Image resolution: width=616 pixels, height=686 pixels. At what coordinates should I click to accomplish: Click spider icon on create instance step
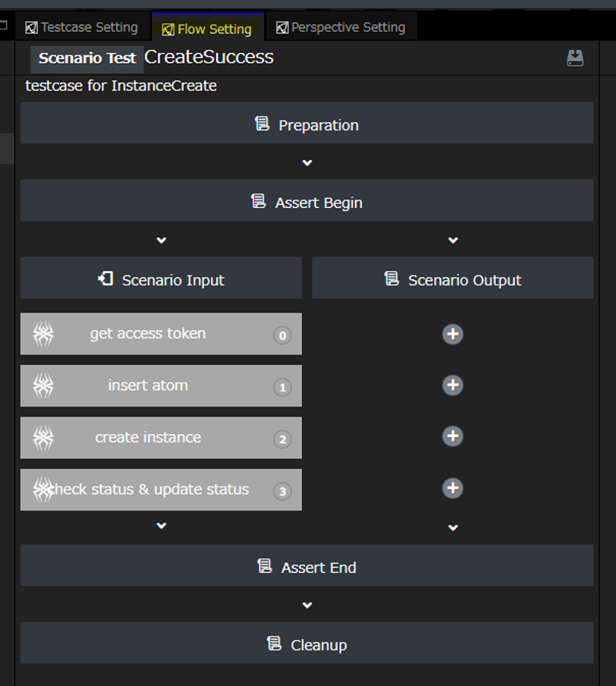click(43, 438)
